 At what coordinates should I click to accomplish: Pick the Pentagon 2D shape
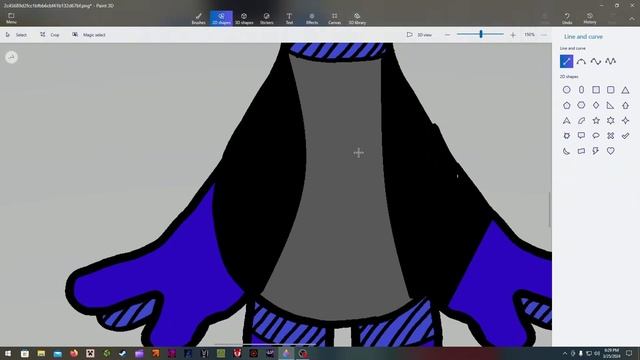click(567, 105)
